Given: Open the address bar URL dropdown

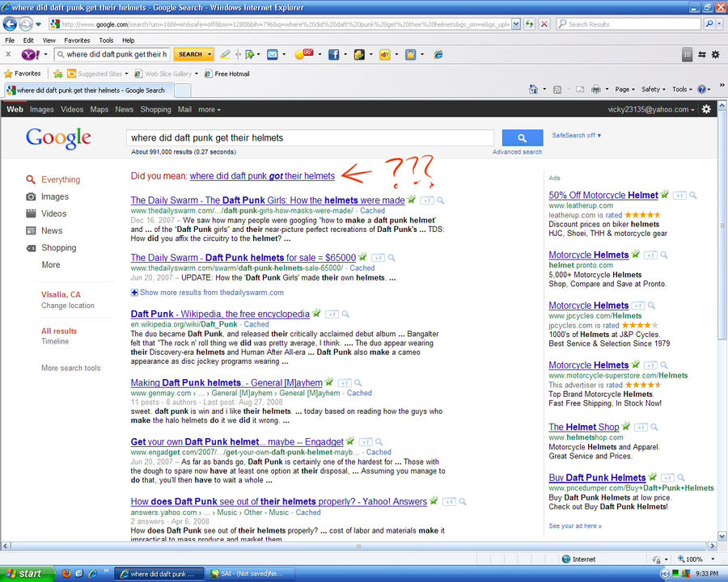Looking at the screenshot, I should 516,23.
